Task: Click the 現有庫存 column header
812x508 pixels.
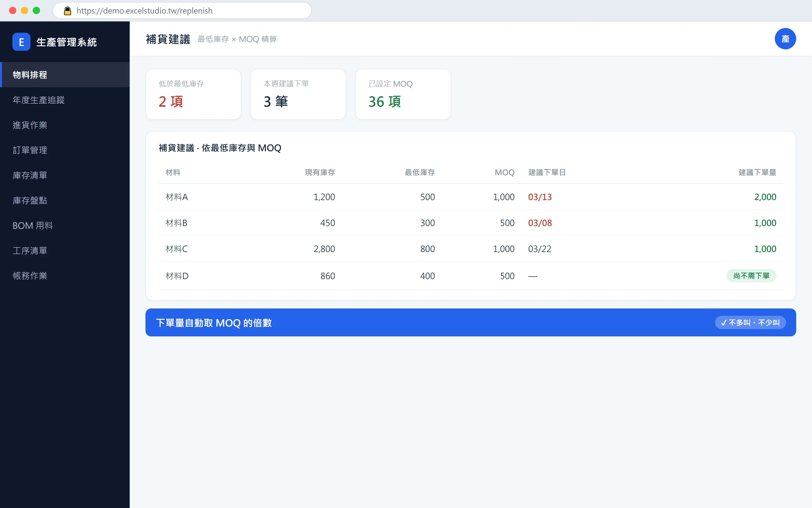Action: click(320, 172)
